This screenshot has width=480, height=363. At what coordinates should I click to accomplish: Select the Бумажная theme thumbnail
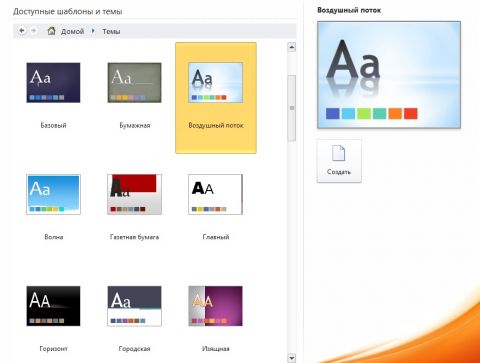[x=134, y=83]
